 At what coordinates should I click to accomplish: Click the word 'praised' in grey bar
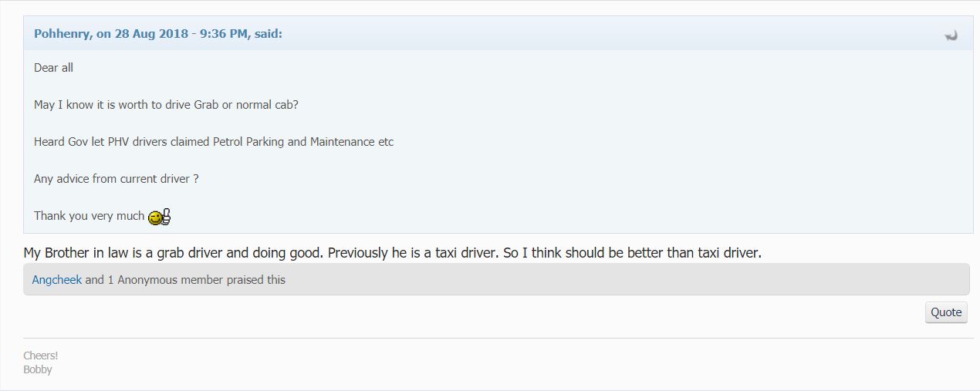[x=245, y=280]
